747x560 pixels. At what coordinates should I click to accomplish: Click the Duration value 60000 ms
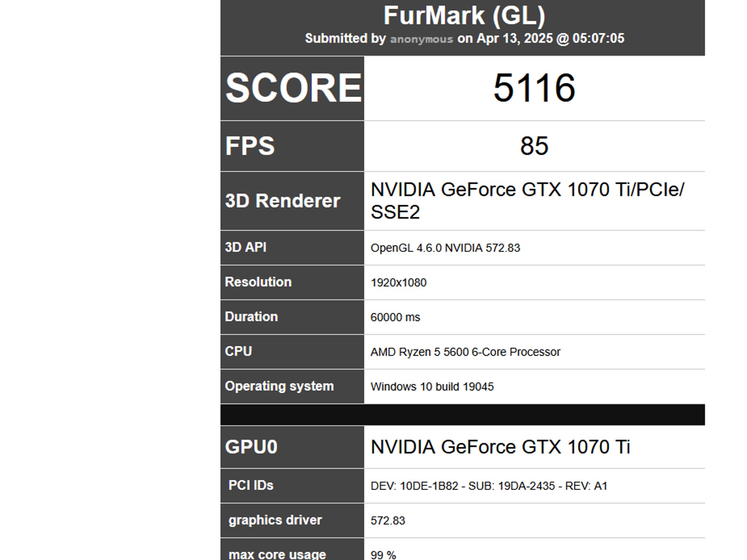pyautogui.click(x=395, y=317)
